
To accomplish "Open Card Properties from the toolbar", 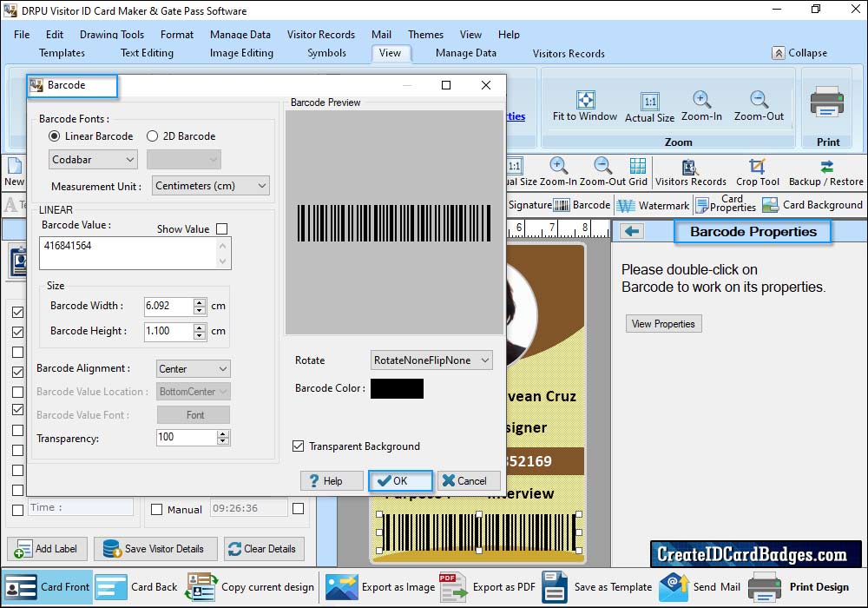I will tap(726, 204).
